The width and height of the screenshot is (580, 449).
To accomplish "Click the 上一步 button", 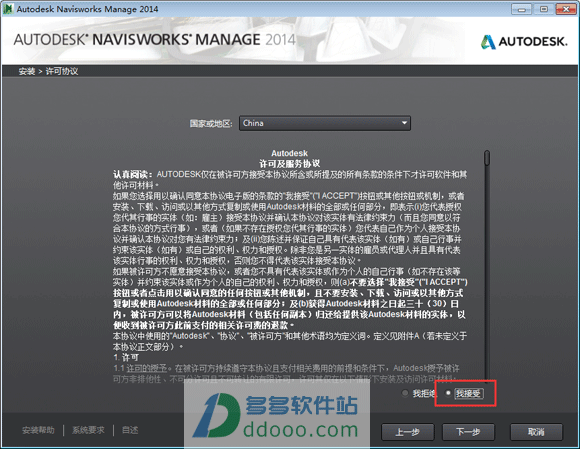I will tap(407, 432).
